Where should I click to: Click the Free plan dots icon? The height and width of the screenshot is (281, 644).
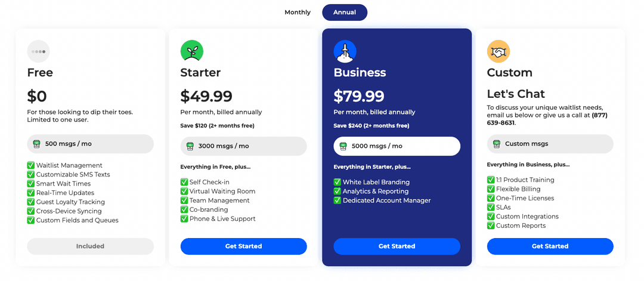pyautogui.click(x=39, y=51)
